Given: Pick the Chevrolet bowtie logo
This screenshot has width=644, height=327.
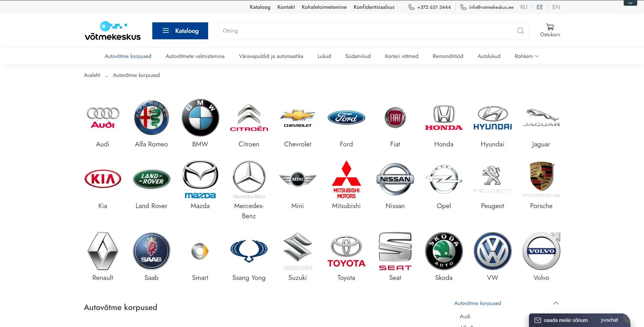Looking at the screenshot, I should pos(298,118).
